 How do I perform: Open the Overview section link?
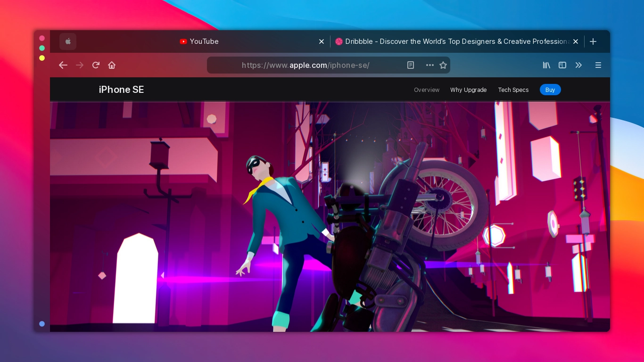pyautogui.click(x=427, y=90)
